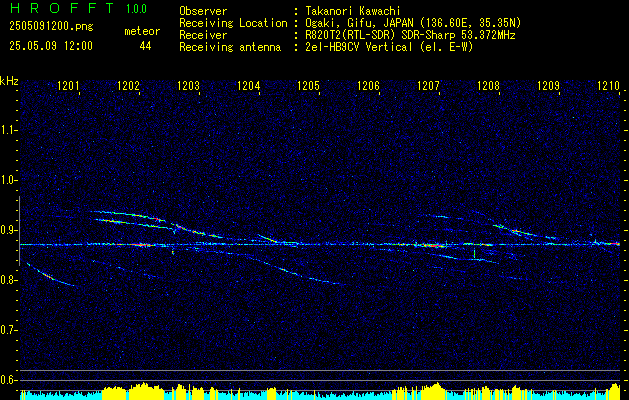Select the observer name Takanori Kawachi

pos(352,11)
